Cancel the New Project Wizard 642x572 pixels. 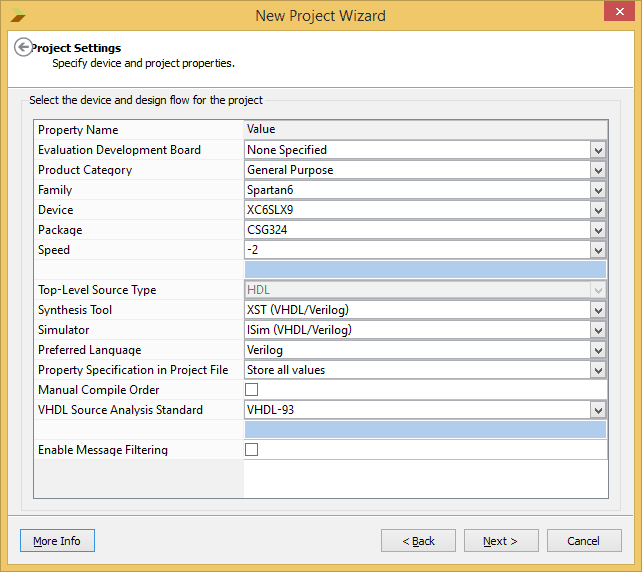coord(583,541)
